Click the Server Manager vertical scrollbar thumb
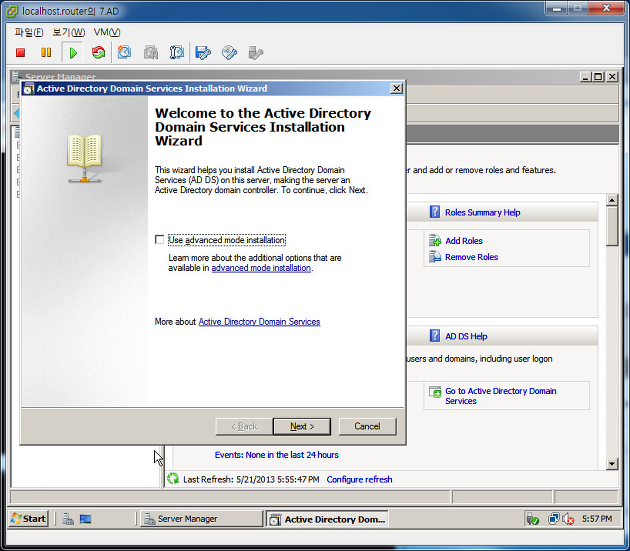This screenshot has width=630, height=551. click(x=612, y=226)
